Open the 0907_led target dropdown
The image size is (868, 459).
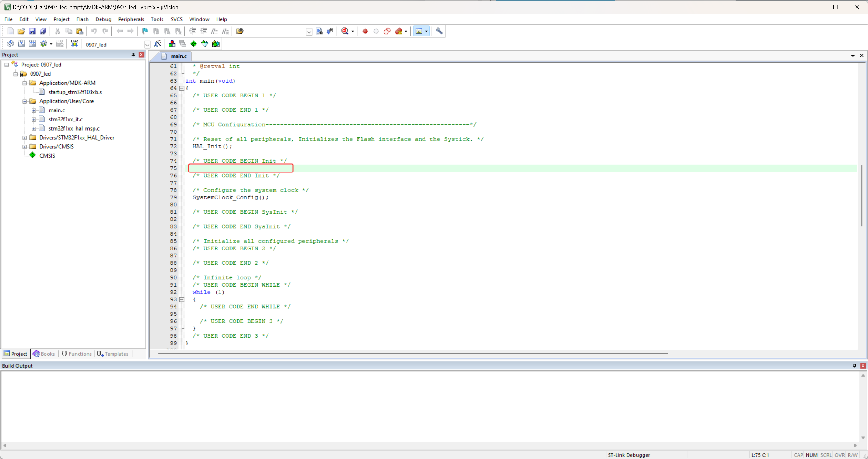click(x=147, y=44)
